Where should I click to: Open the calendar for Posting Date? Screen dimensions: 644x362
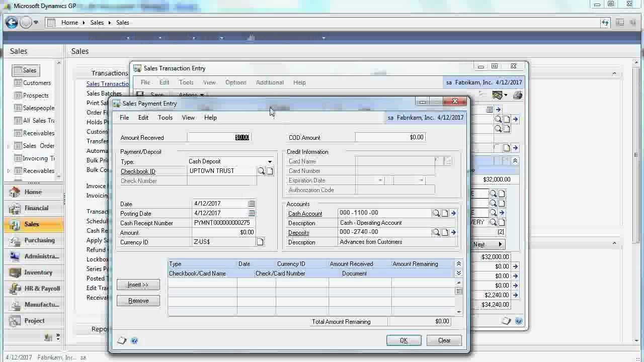(251, 213)
